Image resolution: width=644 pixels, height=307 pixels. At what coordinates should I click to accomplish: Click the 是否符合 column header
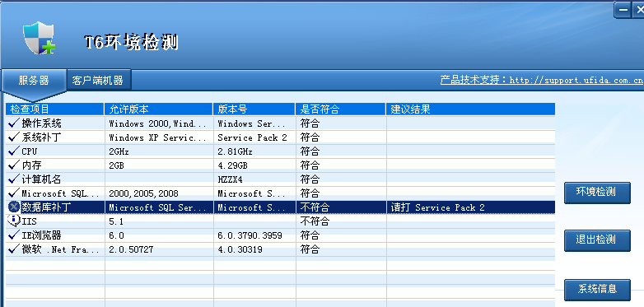tap(340, 109)
